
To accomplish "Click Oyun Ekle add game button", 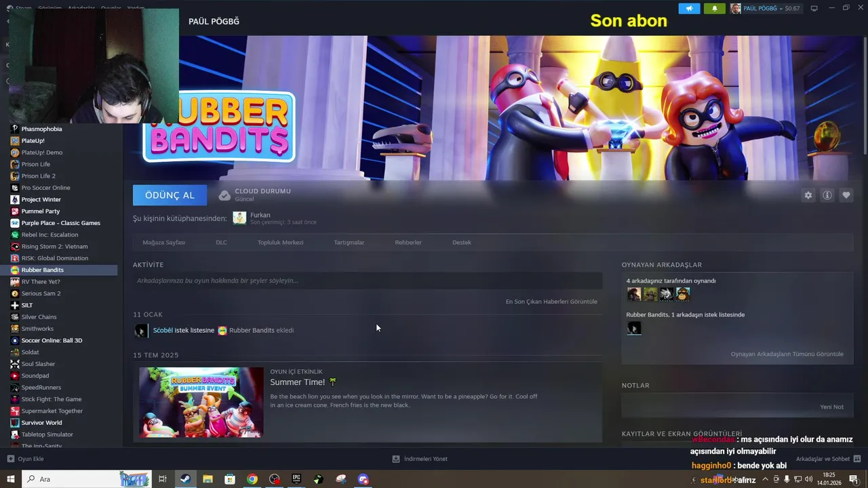I will (26, 459).
